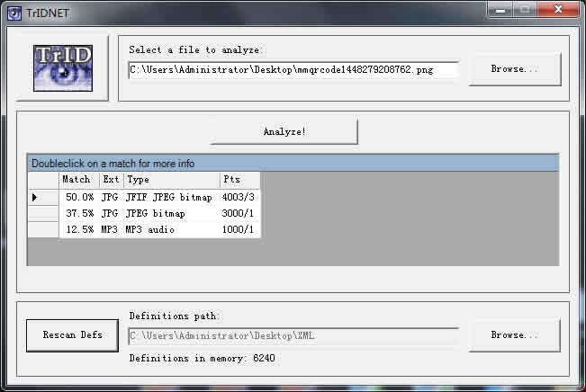Browse for a file to analyze
The image size is (586, 392).
tap(515, 68)
